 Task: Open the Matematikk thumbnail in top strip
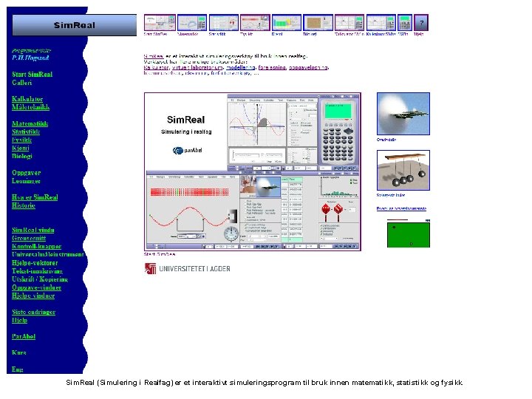[192, 23]
